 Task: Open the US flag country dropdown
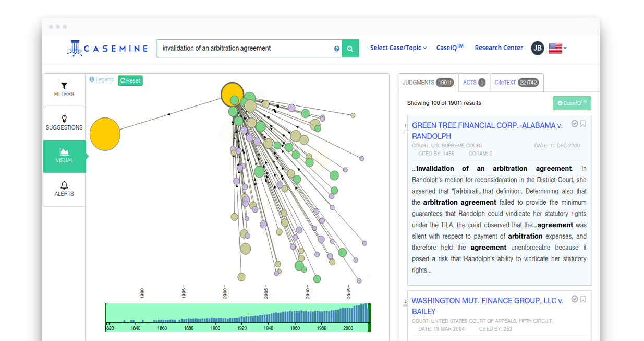(x=557, y=48)
